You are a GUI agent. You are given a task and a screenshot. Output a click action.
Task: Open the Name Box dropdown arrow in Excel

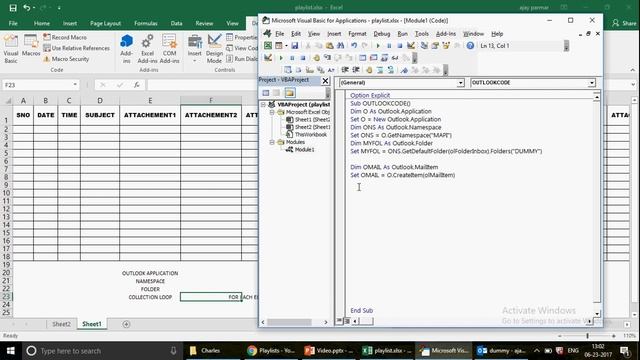point(75,84)
